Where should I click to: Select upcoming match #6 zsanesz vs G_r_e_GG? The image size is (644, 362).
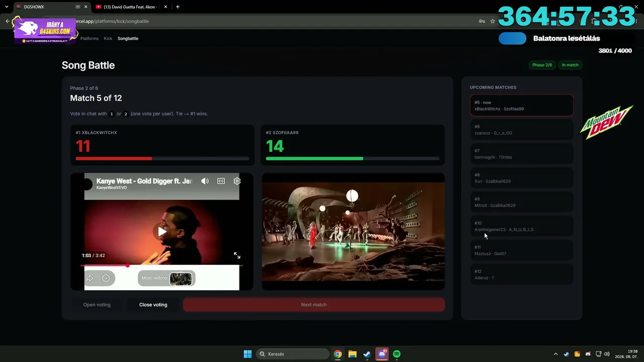coord(522,130)
